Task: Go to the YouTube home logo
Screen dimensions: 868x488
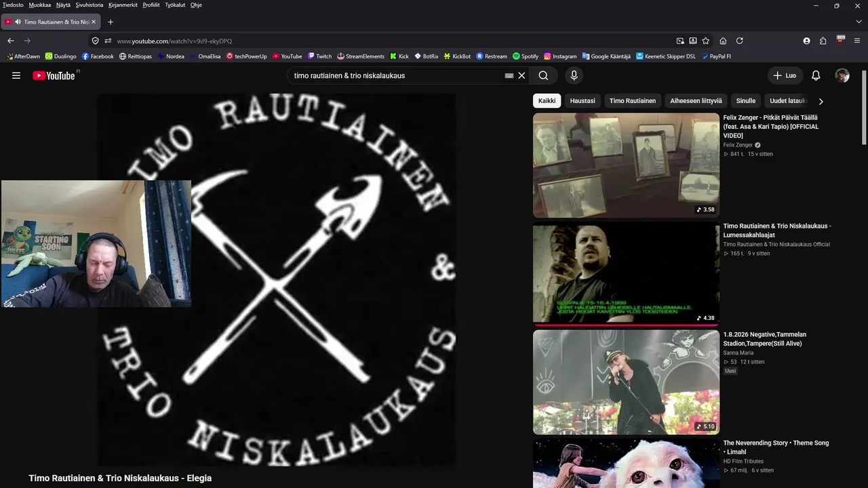Action: click(x=54, y=75)
